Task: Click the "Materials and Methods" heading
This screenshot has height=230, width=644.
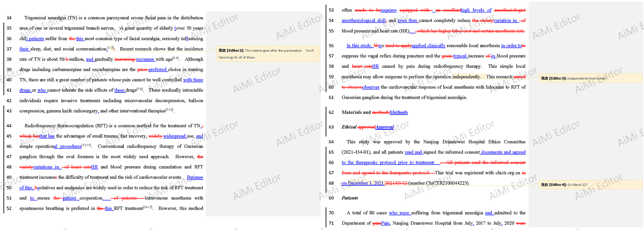Action: [375, 112]
